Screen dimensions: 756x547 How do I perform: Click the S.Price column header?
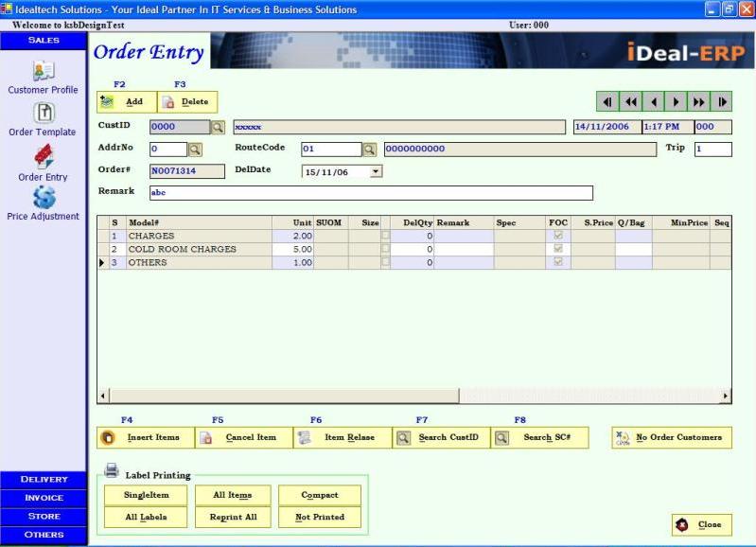(x=593, y=222)
